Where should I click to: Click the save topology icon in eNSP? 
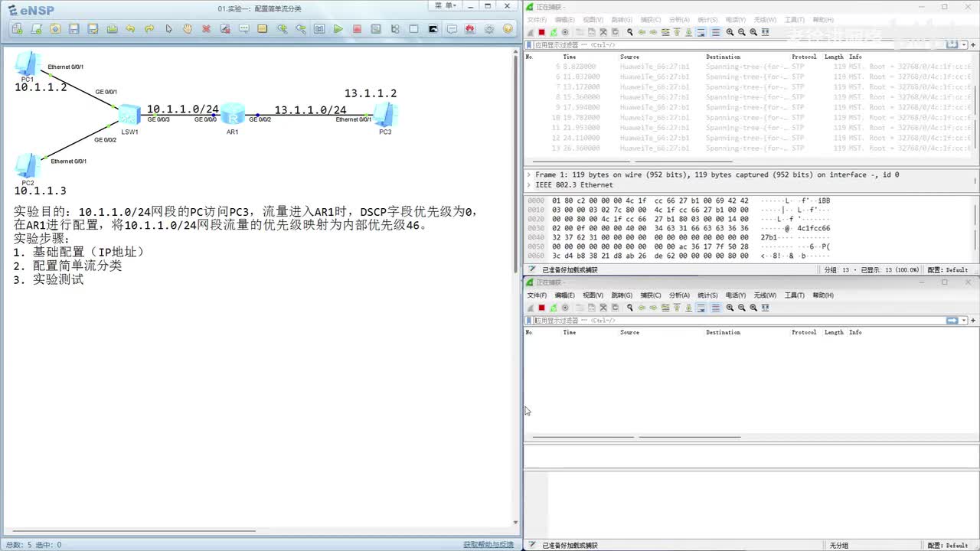point(73,29)
